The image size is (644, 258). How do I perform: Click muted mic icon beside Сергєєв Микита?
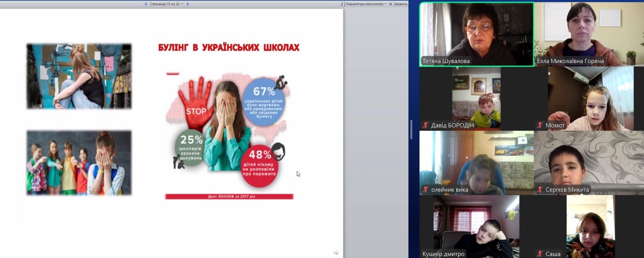540,190
